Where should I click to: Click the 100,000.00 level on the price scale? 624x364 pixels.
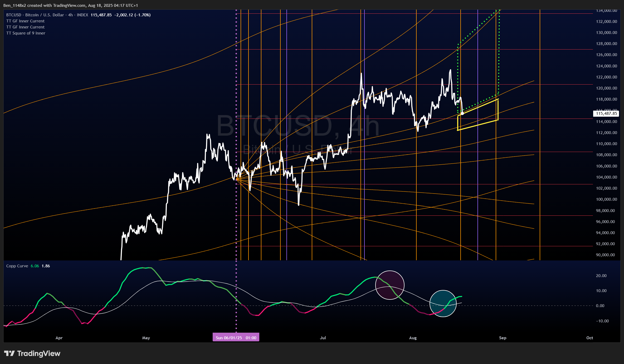[606, 199]
